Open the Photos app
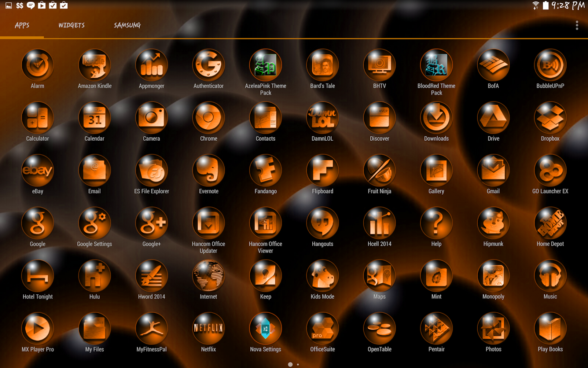The width and height of the screenshot is (588, 368). tap(493, 328)
